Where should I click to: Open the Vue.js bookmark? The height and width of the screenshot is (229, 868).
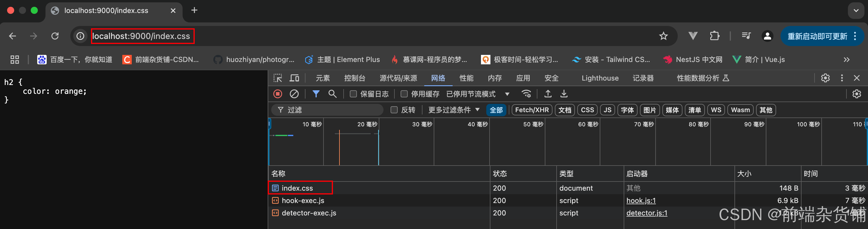[x=759, y=60]
